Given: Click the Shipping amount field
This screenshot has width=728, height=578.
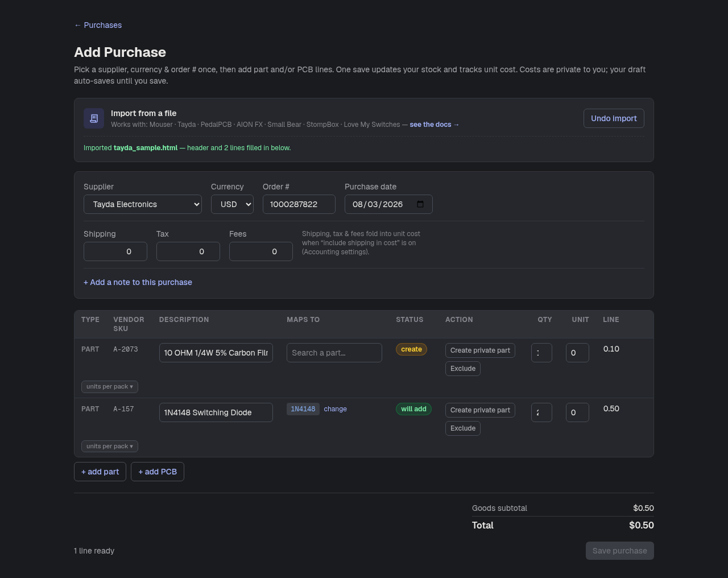Looking at the screenshot, I should (x=115, y=251).
